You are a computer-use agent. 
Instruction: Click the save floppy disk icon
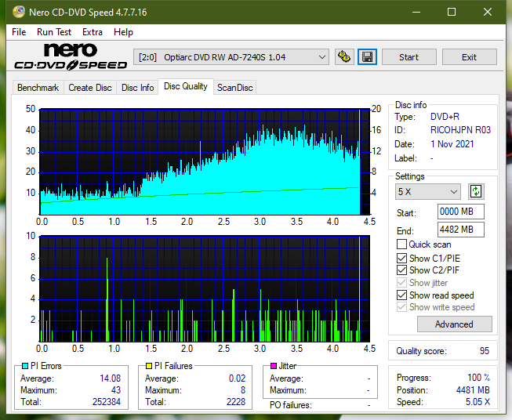[368, 57]
